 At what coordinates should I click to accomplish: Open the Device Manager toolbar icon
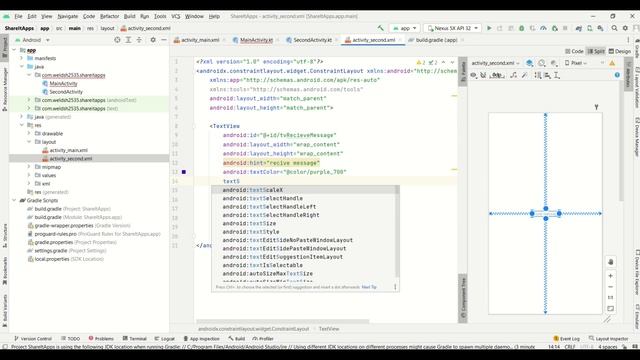click(589, 28)
